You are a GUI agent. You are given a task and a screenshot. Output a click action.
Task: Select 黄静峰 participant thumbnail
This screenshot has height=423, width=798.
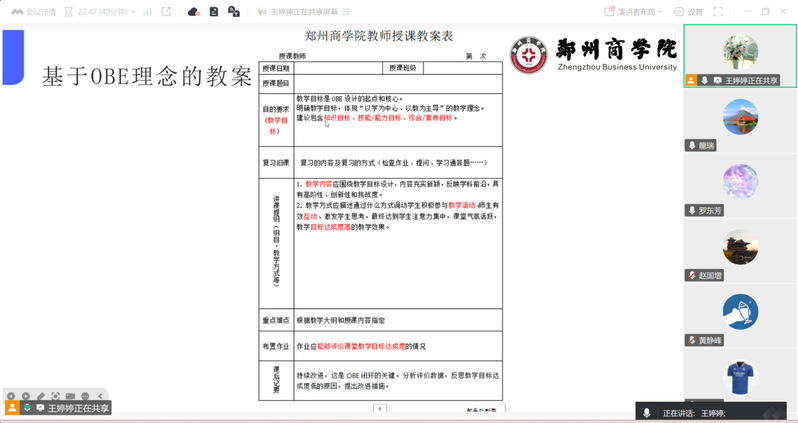point(740,313)
